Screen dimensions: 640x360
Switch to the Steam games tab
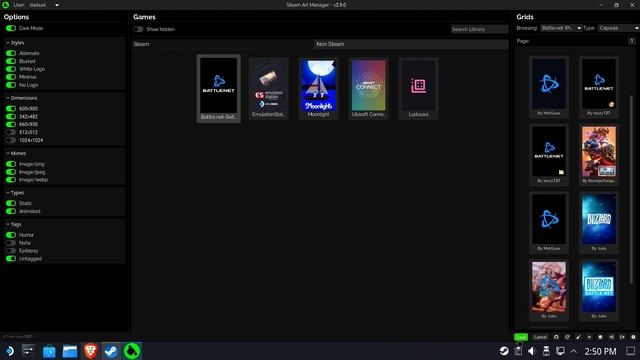click(222, 44)
